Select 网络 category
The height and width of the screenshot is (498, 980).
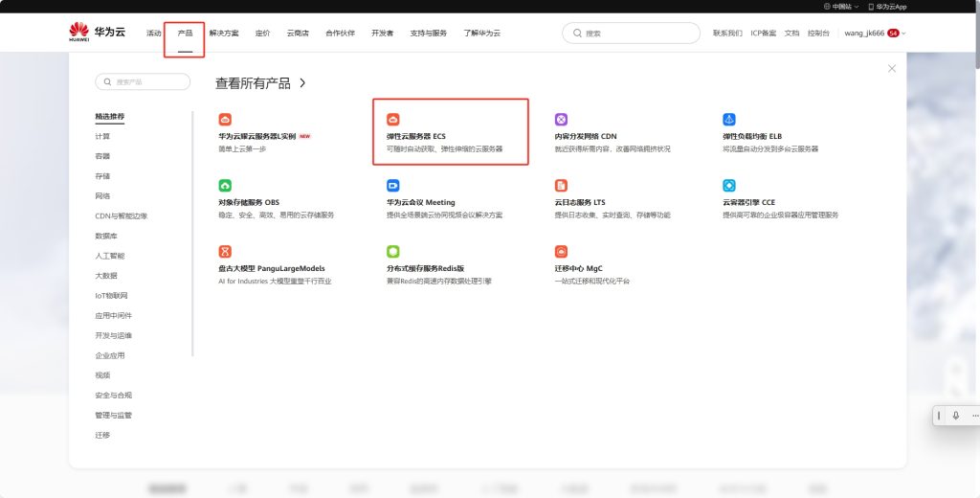coord(102,196)
